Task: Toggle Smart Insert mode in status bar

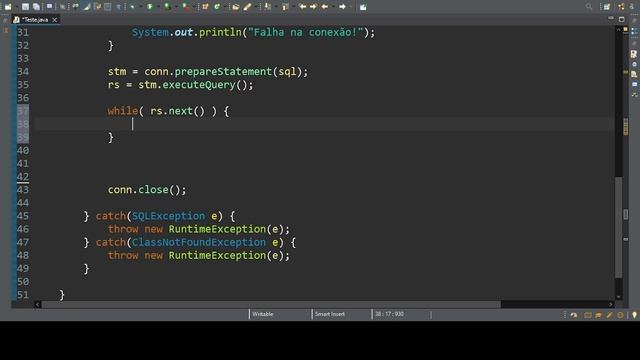Action: [x=330, y=314]
